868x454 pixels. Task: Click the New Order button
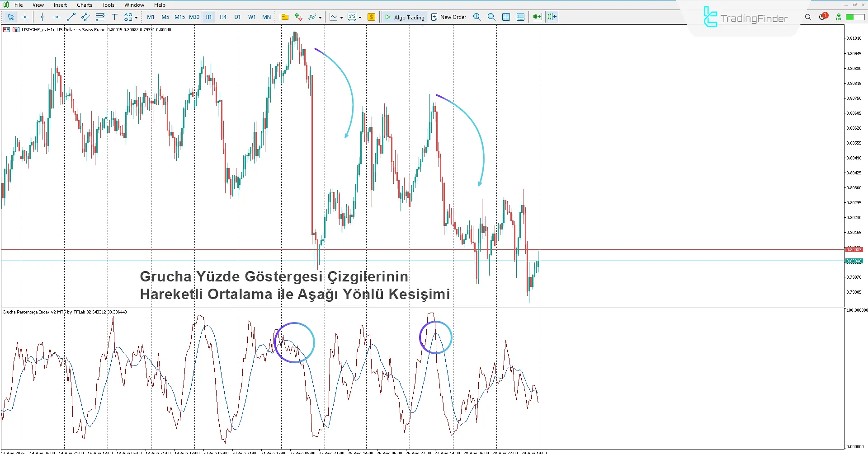click(448, 17)
